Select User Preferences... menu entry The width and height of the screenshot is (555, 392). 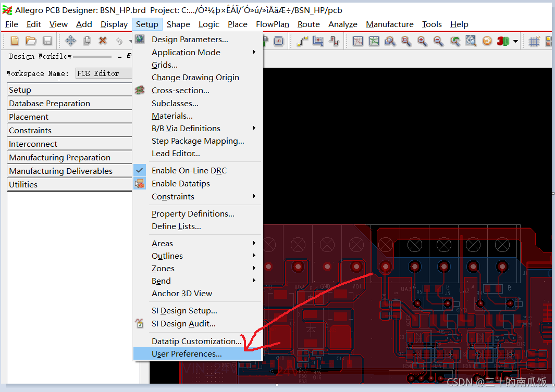[x=198, y=354]
